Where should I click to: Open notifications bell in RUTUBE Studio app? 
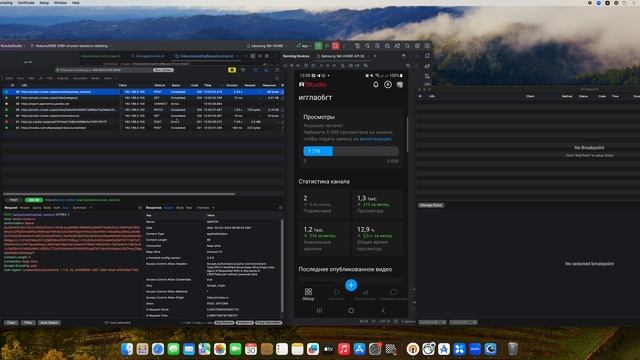click(x=376, y=84)
